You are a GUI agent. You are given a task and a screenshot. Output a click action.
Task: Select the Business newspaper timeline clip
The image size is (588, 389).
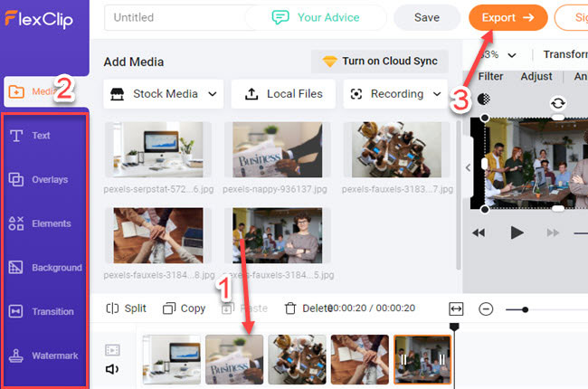(x=234, y=359)
